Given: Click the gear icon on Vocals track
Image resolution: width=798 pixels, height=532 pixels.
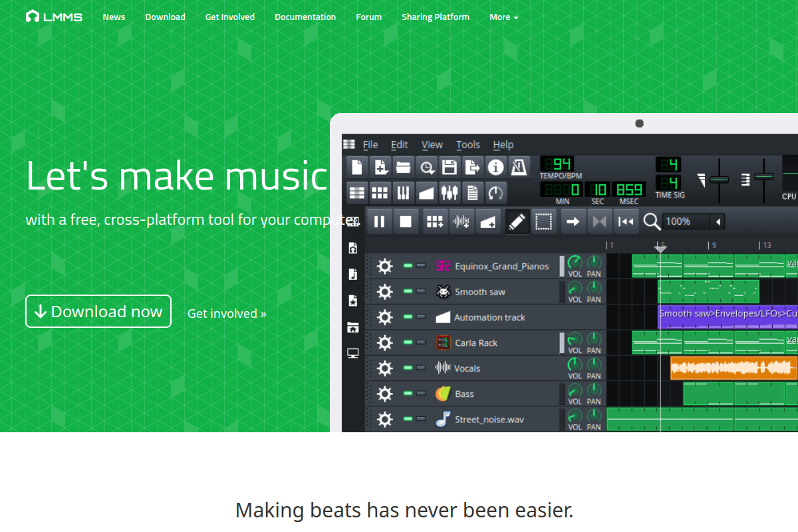Looking at the screenshot, I should click(x=384, y=368).
